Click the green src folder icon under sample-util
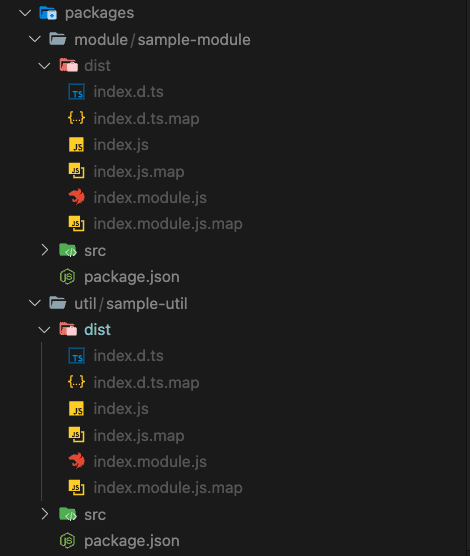The width and height of the screenshot is (470, 556). 67,514
